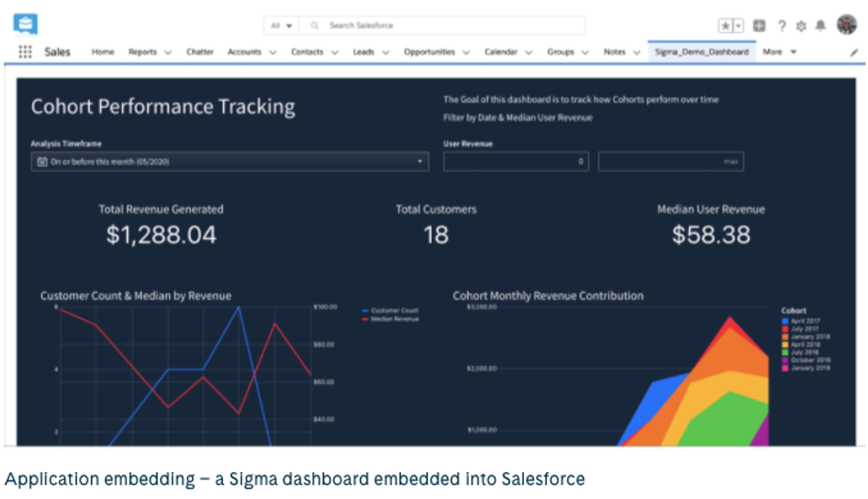Click the January 2018 cohort legend swatch
This screenshot has height=499, width=868.
click(785, 337)
